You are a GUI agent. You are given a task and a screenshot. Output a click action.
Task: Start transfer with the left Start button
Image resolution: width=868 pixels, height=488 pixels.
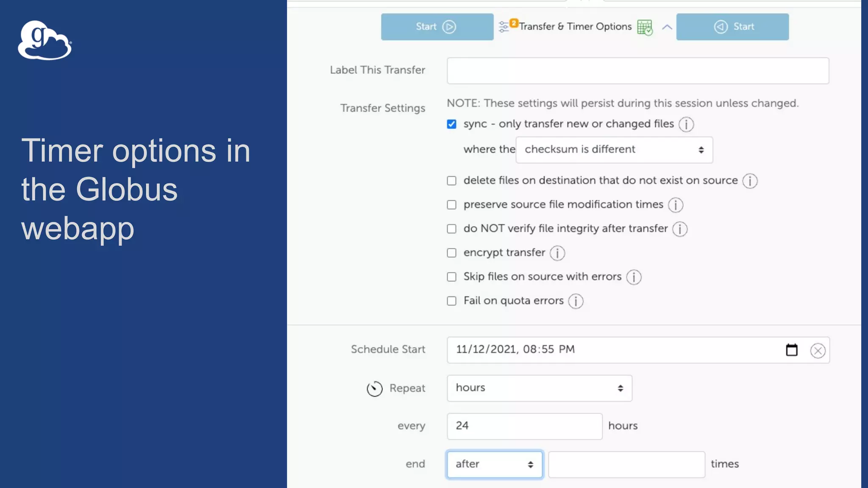[x=437, y=27]
